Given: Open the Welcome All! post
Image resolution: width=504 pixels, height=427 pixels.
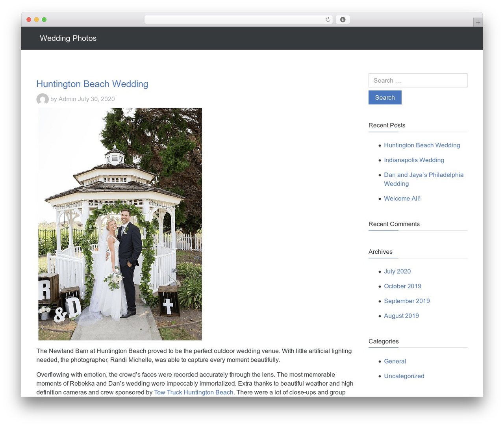Looking at the screenshot, I should coord(402,199).
